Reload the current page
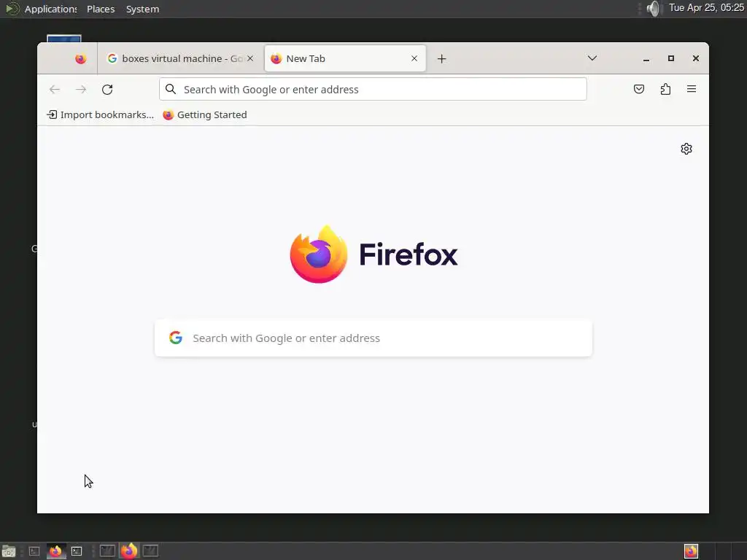This screenshot has width=747, height=560. (107, 90)
